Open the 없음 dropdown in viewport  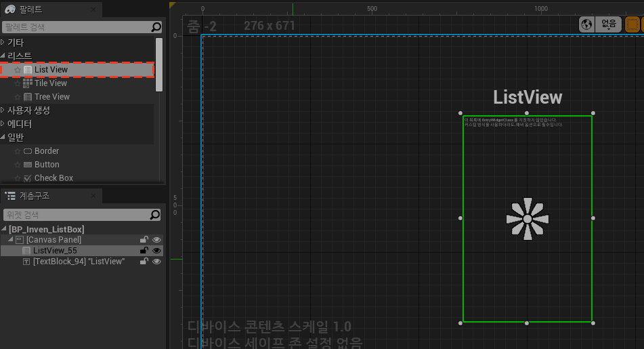[x=608, y=24]
